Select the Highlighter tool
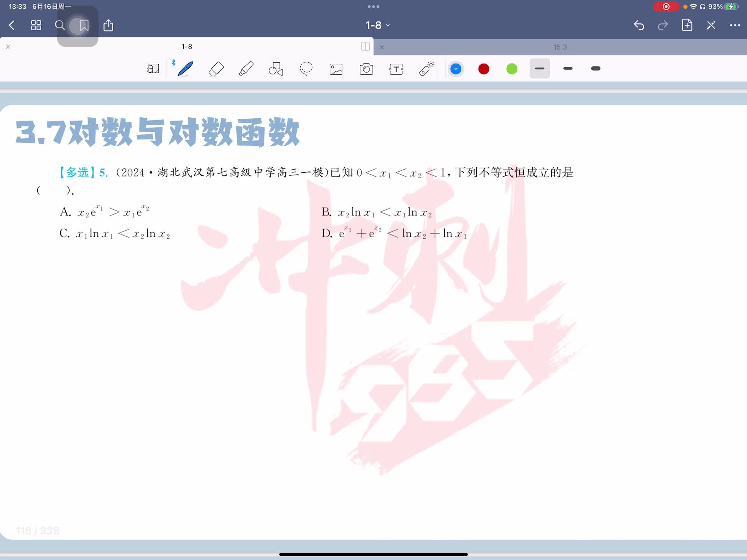Image resolution: width=747 pixels, height=560 pixels. coord(246,69)
